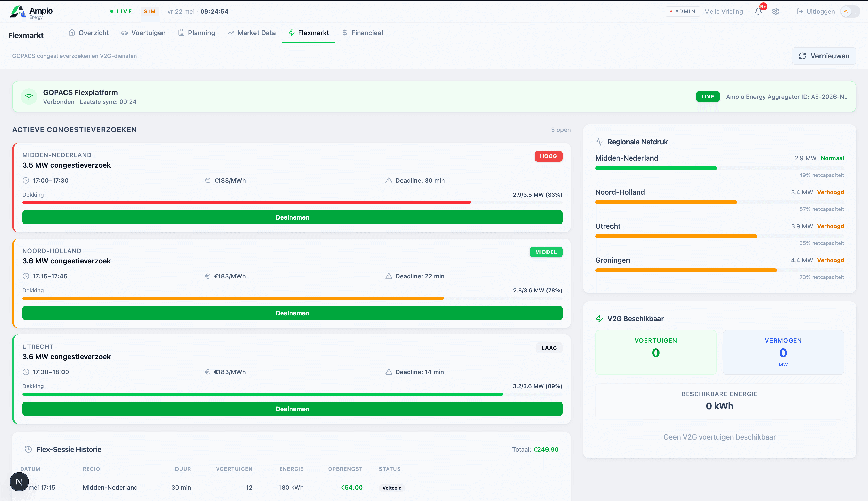This screenshot has height=501, width=868.
Task: Switch to the Voertuigen tab
Action: (x=143, y=33)
